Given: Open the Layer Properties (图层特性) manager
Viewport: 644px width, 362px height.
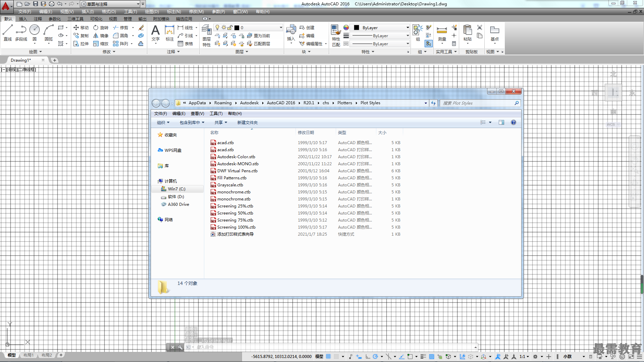Looking at the screenshot, I should 207,36.
